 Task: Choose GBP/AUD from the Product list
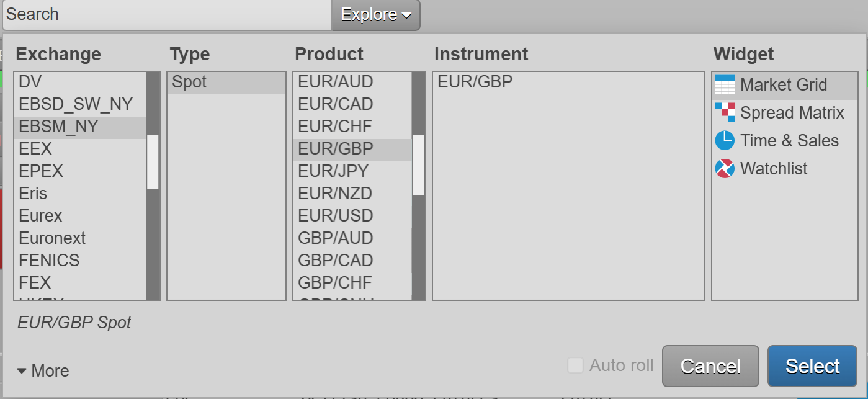click(336, 238)
